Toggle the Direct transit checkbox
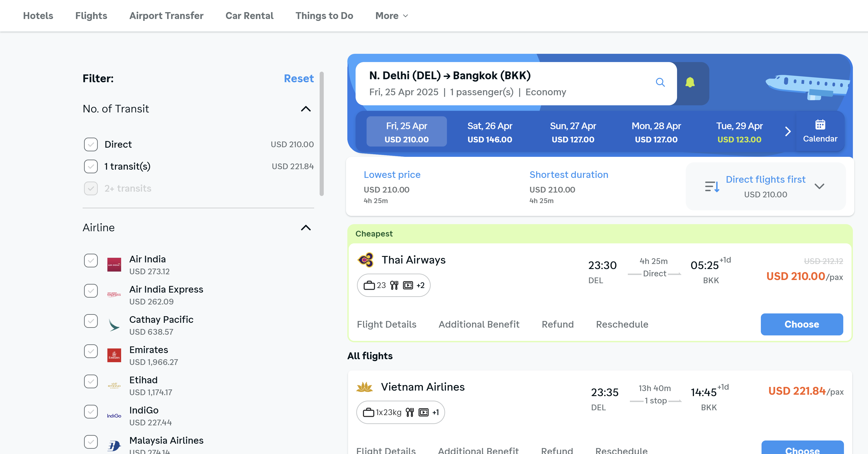This screenshot has width=868, height=454. pyautogui.click(x=91, y=145)
